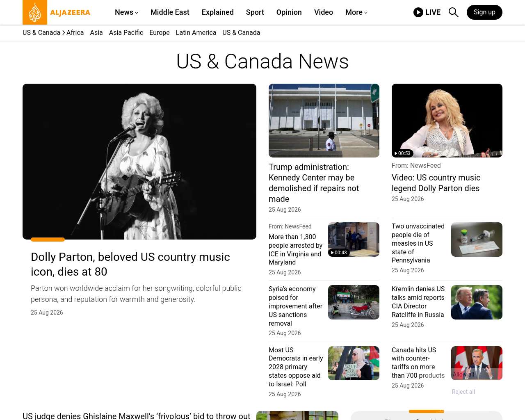Click the US & Canada News page heading

262,62
